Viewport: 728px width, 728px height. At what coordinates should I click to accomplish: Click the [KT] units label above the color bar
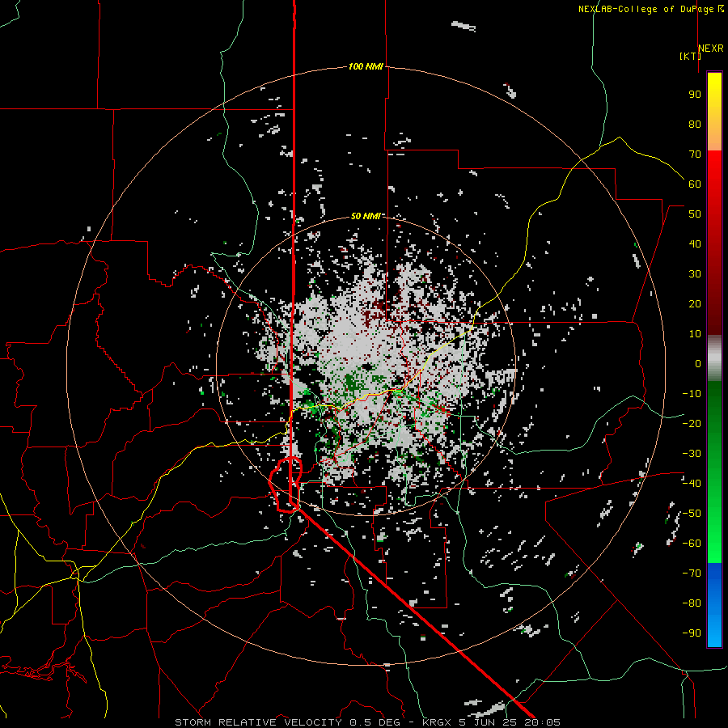(690, 56)
